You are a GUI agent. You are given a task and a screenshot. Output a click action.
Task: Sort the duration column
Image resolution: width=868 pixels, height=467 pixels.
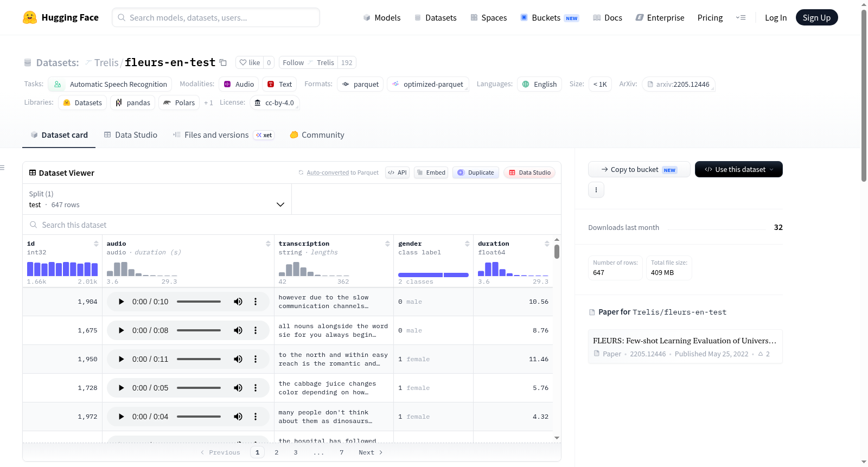point(547,244)
